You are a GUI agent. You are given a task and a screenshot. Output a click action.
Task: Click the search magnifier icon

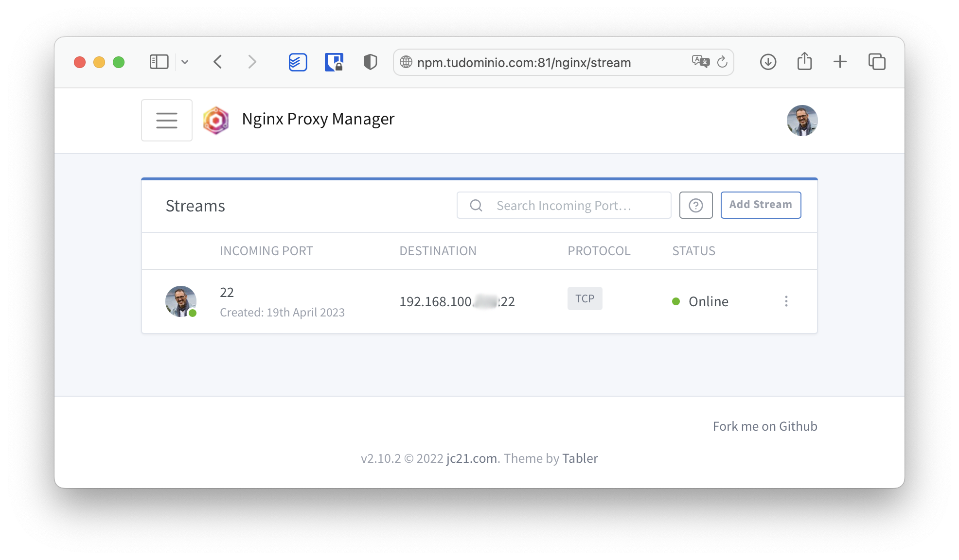coord(476,206)
